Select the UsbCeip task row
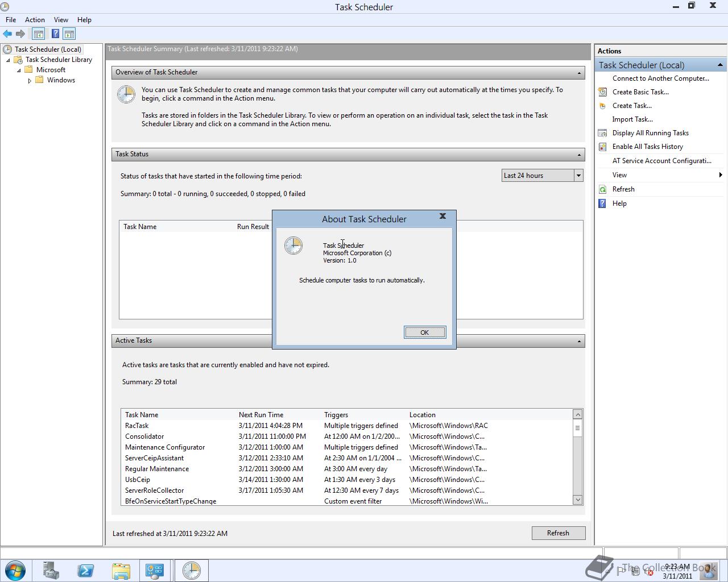Screen dimensions: 728x582 point(347,480)
